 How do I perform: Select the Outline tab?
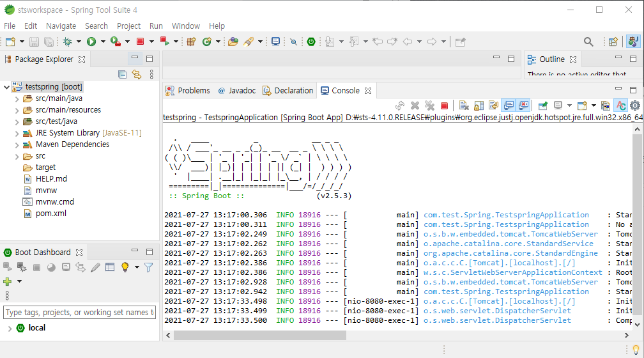click(551, 59)
